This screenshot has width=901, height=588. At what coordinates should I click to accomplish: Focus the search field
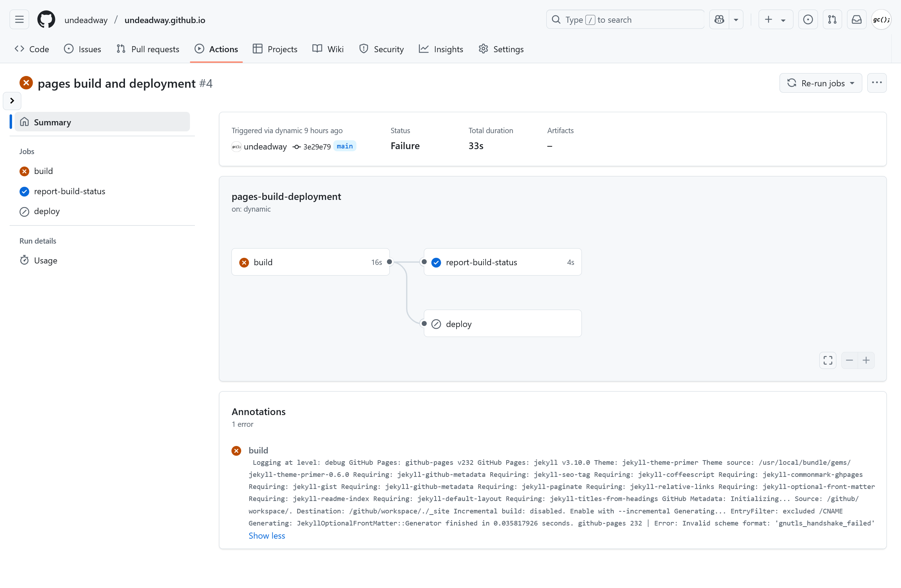[625, 20]
